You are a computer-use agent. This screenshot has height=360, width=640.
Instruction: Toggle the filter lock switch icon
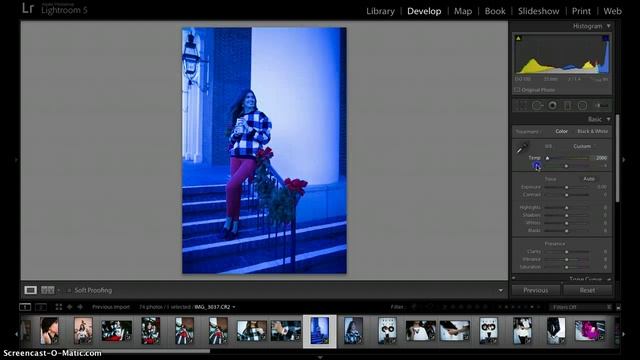coord(618,307)
